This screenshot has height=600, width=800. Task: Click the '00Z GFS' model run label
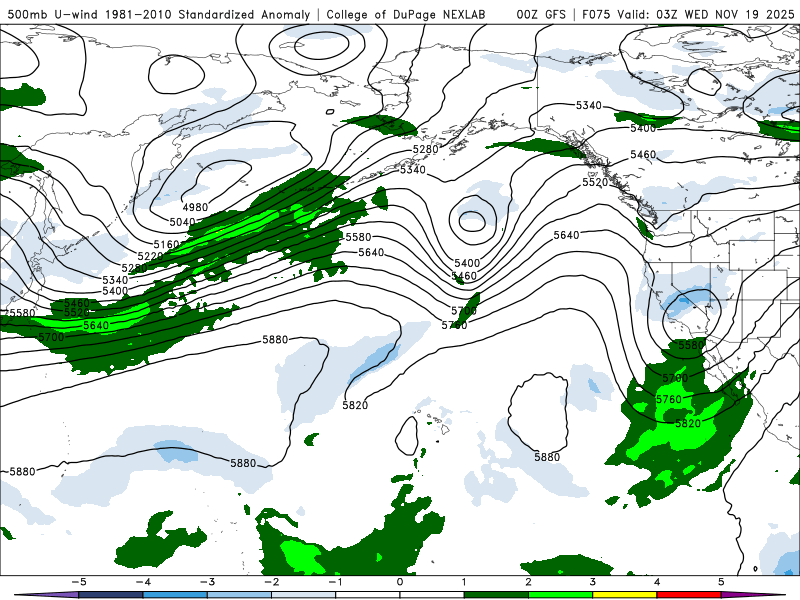(x=541, y=15)
